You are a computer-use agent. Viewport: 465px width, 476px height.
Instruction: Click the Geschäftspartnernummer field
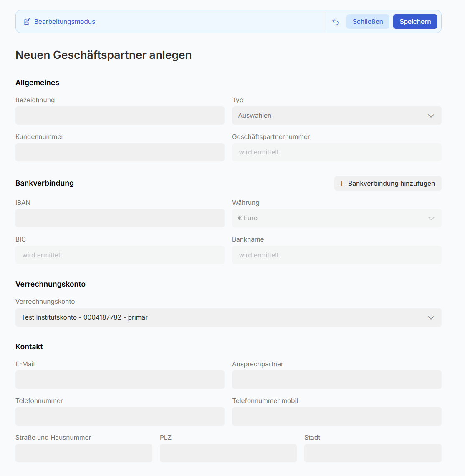[336, 152]
